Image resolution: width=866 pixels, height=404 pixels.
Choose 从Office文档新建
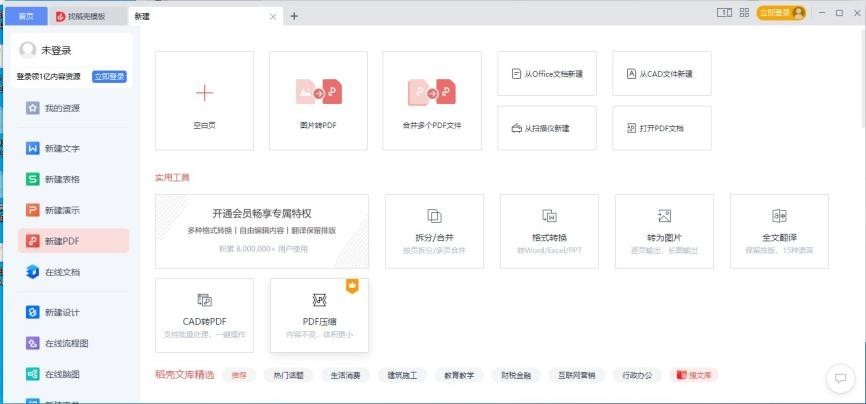[x=547, y=74]
